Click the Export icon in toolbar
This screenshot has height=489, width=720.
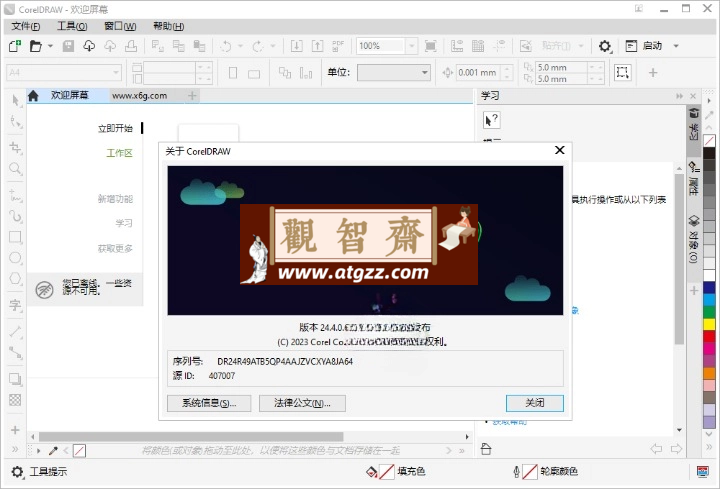click(318, 46)
